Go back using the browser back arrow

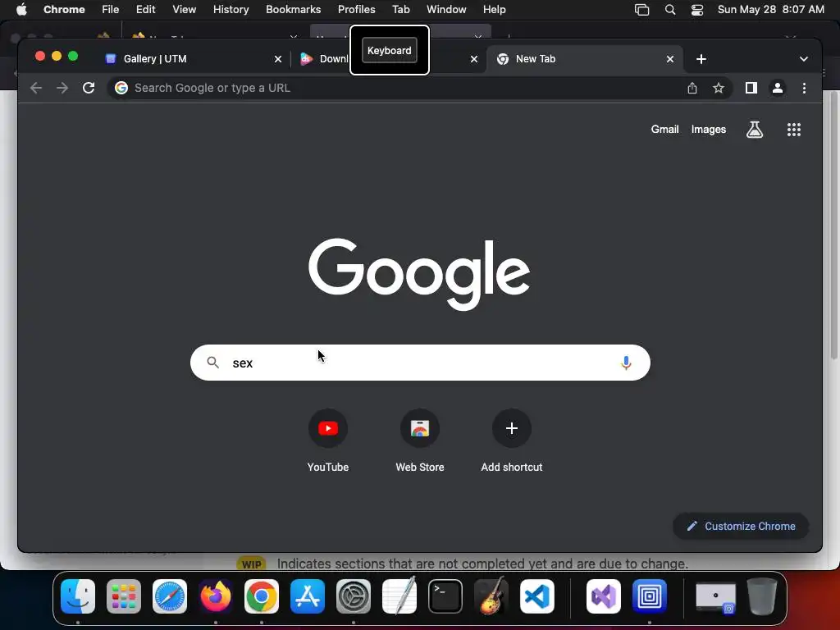point(36,88)
